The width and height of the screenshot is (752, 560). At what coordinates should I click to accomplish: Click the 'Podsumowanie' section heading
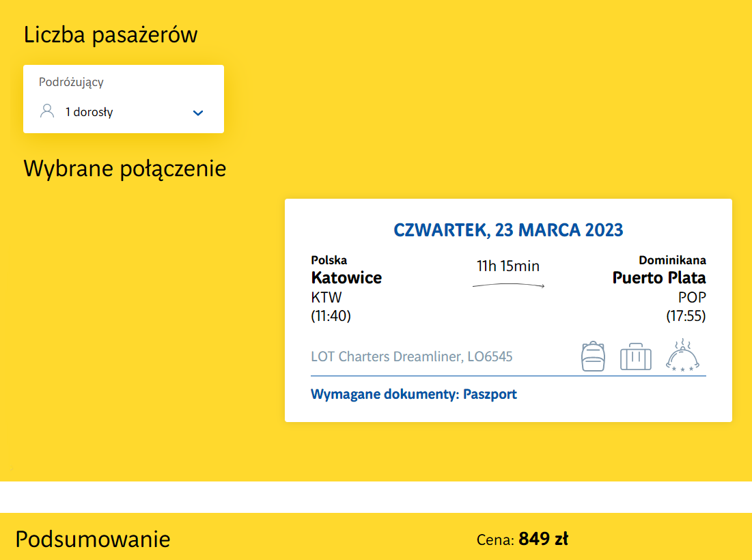click(92, 540)
